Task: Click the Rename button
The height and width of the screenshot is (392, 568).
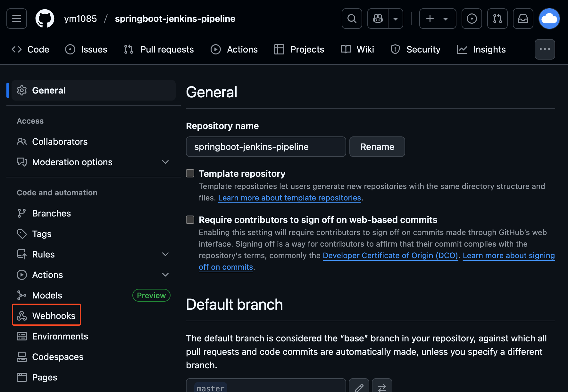Action: 377,147
